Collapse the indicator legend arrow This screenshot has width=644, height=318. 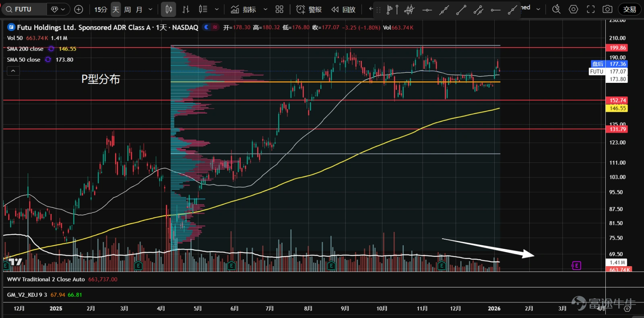(13, 71)
